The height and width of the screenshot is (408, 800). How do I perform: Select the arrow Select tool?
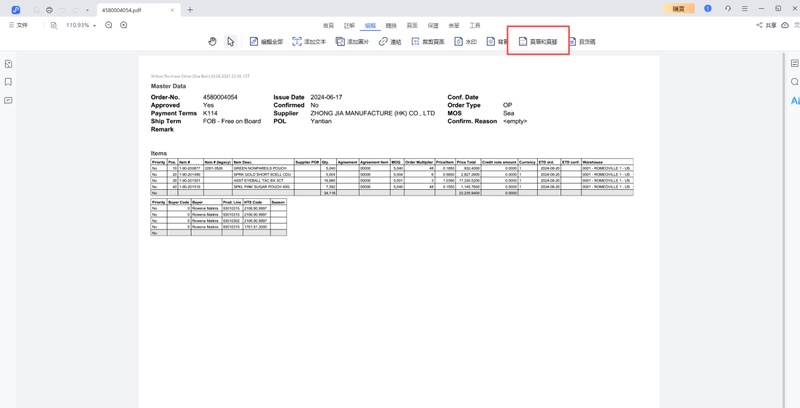click(x=230, y=42)
